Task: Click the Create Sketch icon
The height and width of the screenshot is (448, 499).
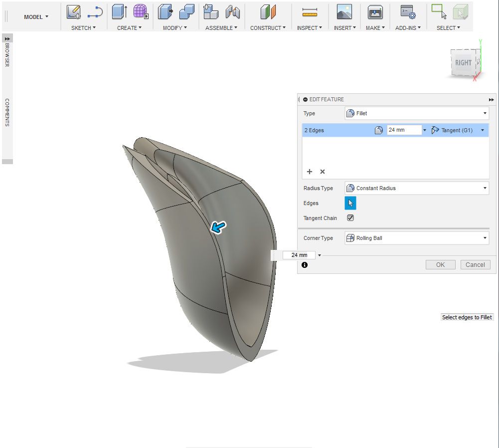Action: (x=74, y=12)
